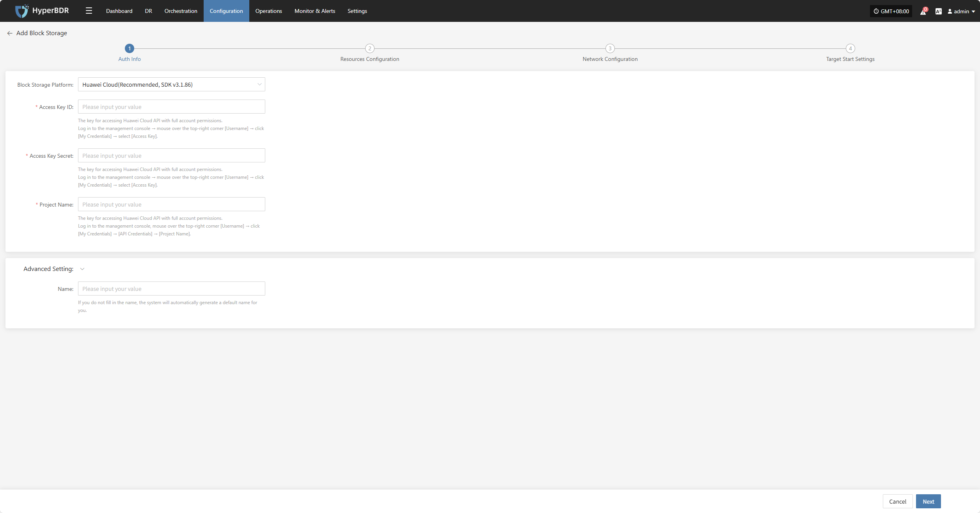
Task: Select the Configuration menu tab
Action: coord(226,11)
